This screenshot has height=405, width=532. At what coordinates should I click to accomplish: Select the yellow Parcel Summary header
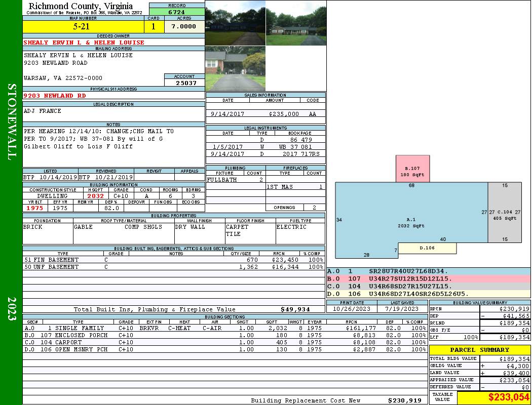click(480, 350)
